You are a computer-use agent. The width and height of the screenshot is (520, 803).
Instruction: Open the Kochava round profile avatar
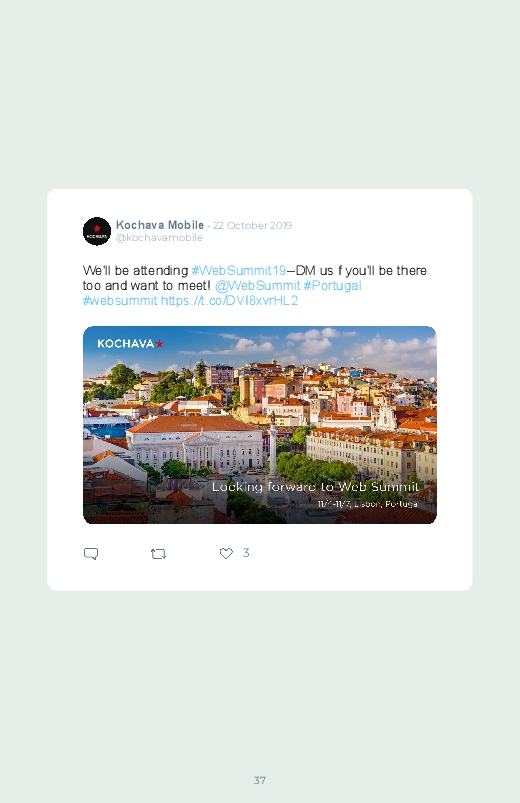point(97,231)
